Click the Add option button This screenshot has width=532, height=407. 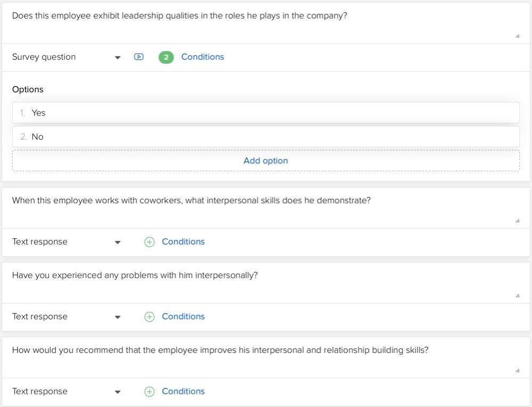click(x=265, y=161)
